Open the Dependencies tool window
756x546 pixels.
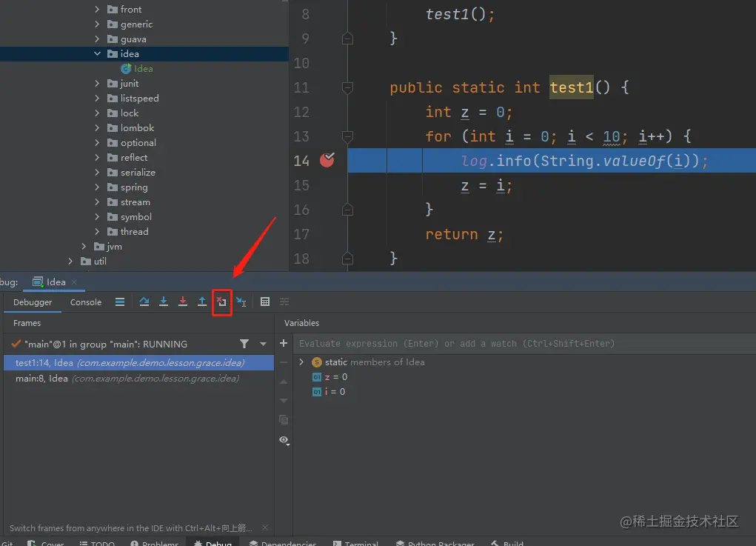283,543
